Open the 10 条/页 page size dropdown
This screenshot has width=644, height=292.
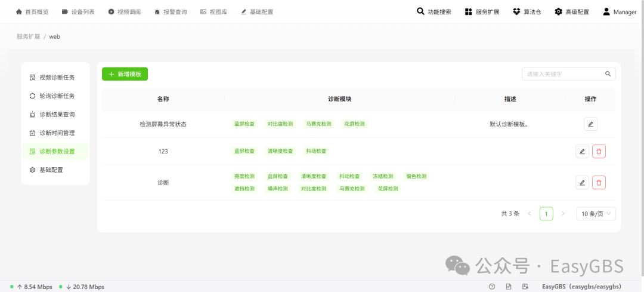(x=596, y=214)
